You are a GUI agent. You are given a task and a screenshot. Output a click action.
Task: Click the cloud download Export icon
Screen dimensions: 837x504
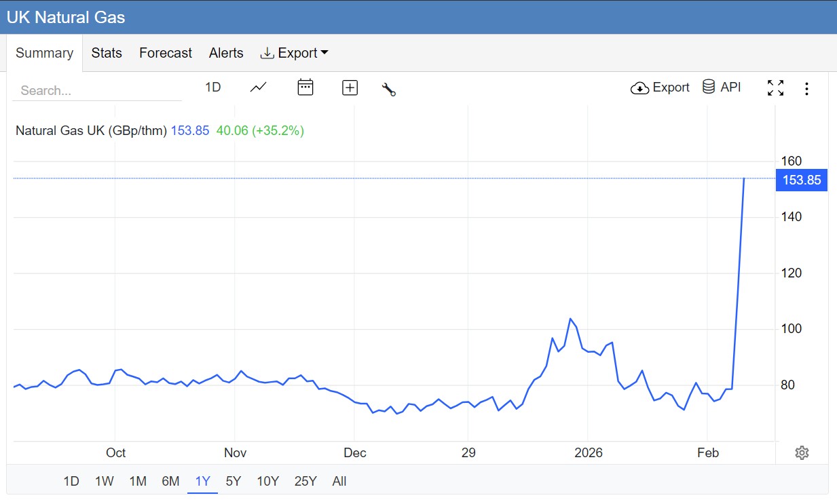639,88
